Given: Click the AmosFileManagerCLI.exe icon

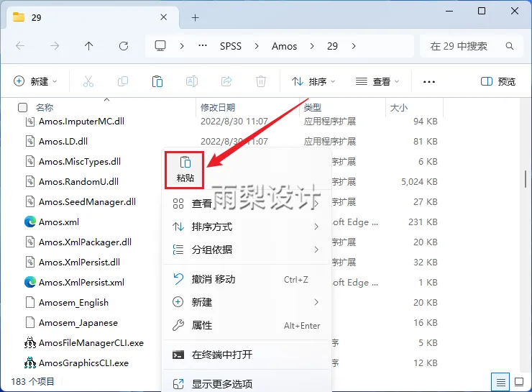Looking at the screenshot, I should (30, 343).
